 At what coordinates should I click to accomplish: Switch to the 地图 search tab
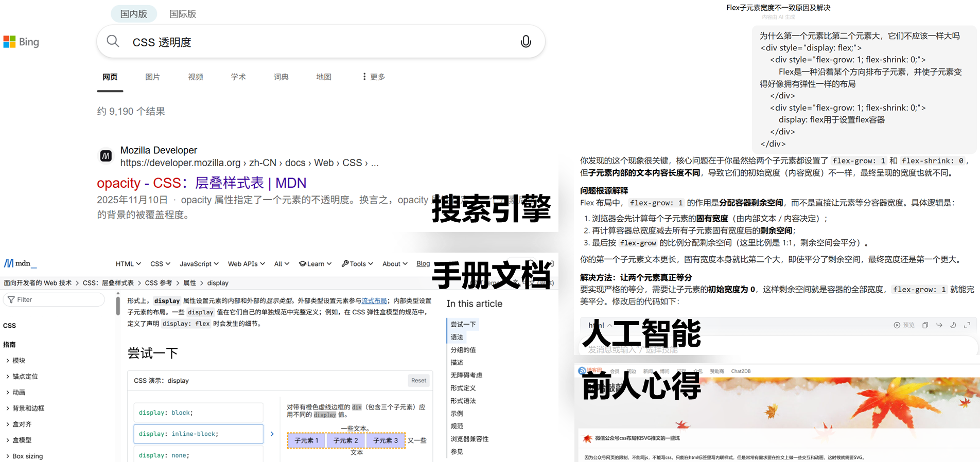(x=324, y=77)
